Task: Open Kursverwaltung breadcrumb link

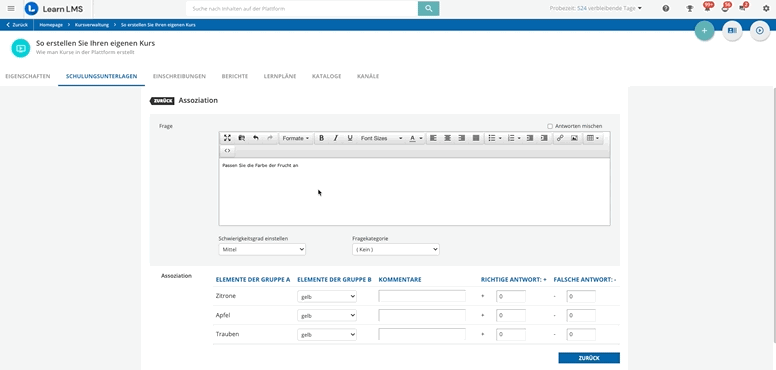Action: coord(92,24)
